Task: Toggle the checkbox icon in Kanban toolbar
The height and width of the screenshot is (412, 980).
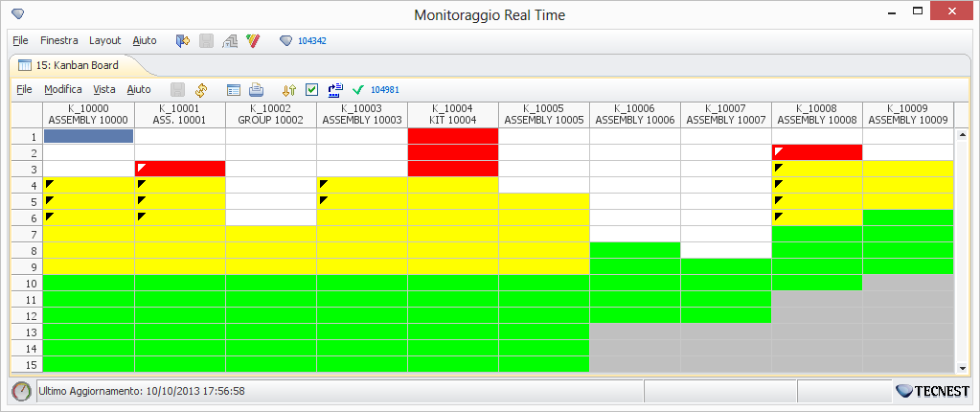Action: coord(312,90)
